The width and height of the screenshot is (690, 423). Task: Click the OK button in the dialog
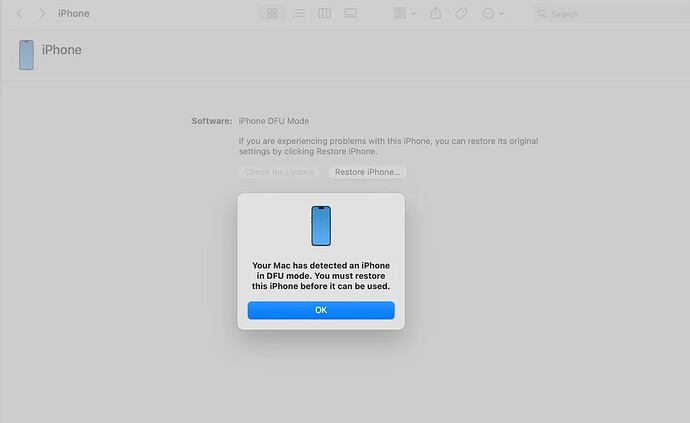click(321, 310)
